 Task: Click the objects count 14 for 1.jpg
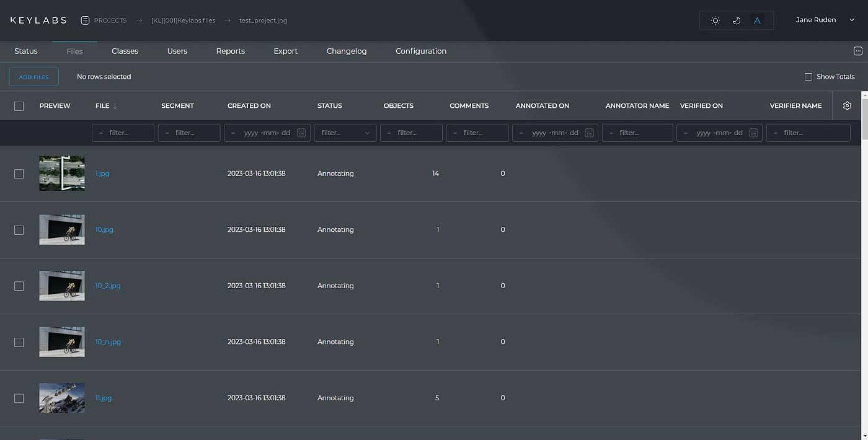[436, 174]
